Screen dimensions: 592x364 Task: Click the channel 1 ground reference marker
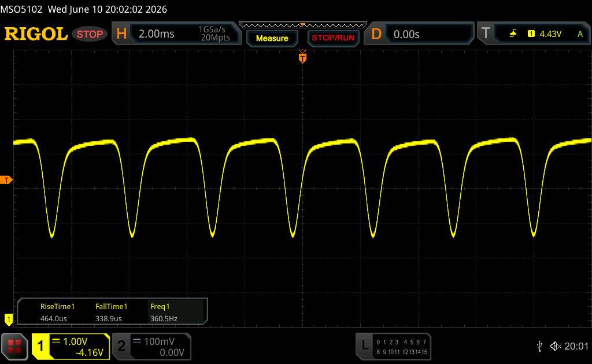pos(8,320)
